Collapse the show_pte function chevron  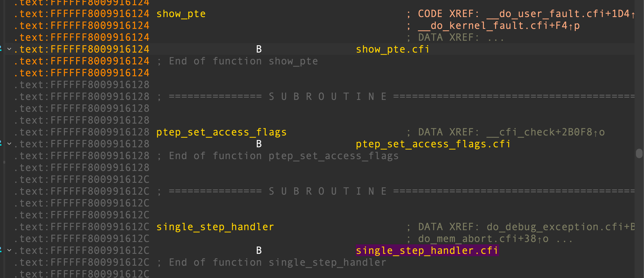(x=9, y=49)
